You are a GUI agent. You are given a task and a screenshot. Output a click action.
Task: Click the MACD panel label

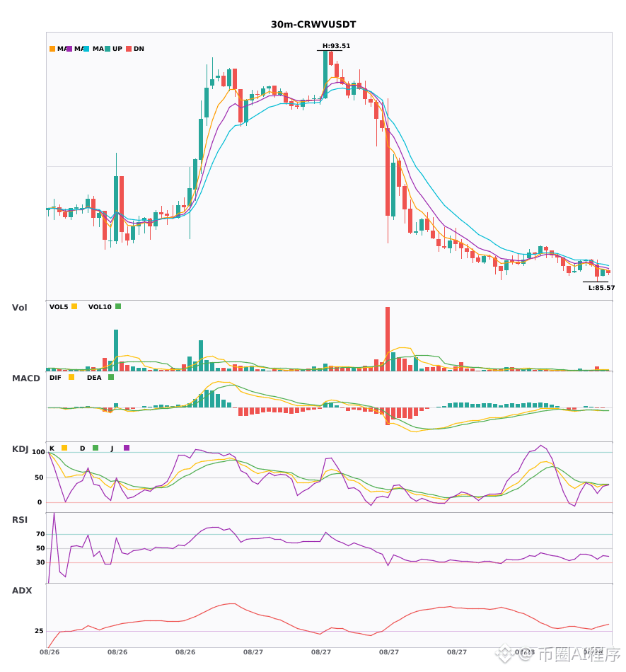click(x=25, y=378)
